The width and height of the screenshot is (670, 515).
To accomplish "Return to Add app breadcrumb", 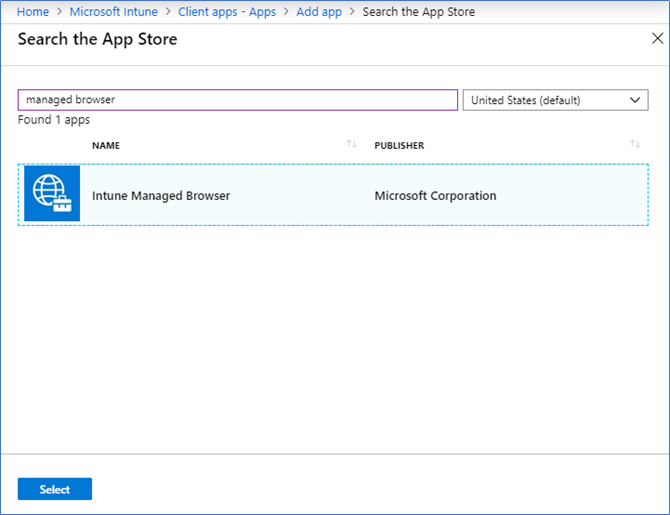I will point(319,12).
